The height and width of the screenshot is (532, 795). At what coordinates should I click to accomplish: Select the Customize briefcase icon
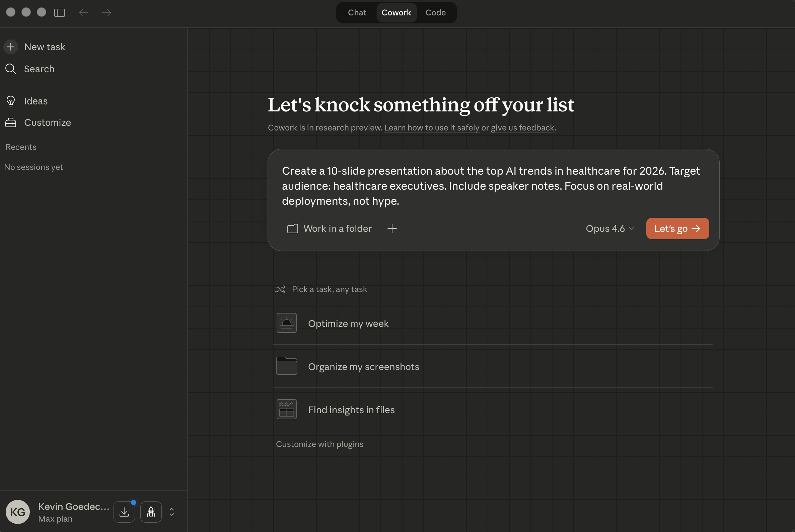click(10, 122)
